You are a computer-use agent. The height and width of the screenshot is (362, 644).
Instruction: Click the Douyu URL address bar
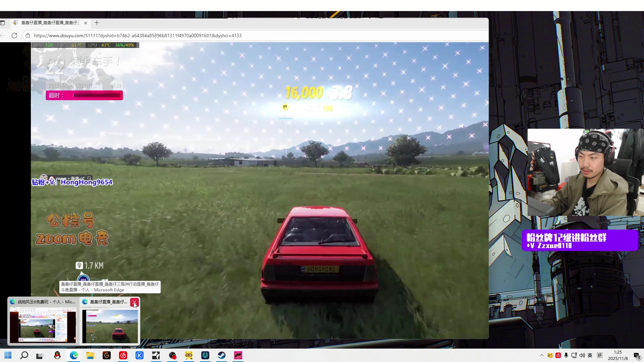click(235, 36)
